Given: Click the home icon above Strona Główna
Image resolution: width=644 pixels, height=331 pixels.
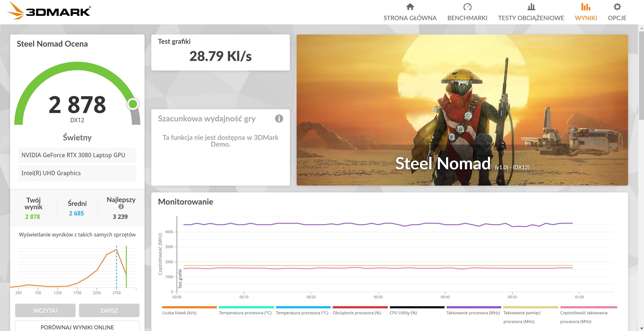Looking at the screenshot, I should [x=410, y=7].
